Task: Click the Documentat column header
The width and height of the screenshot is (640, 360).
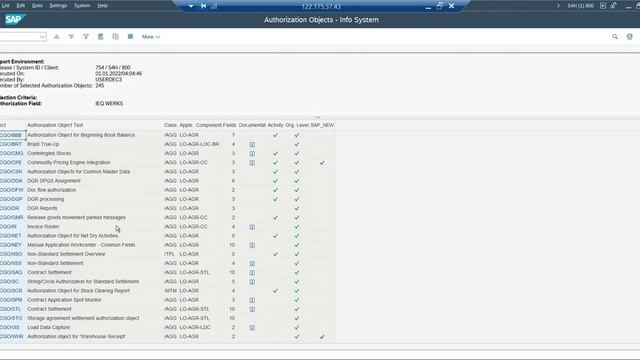Action: pos(252,125)
